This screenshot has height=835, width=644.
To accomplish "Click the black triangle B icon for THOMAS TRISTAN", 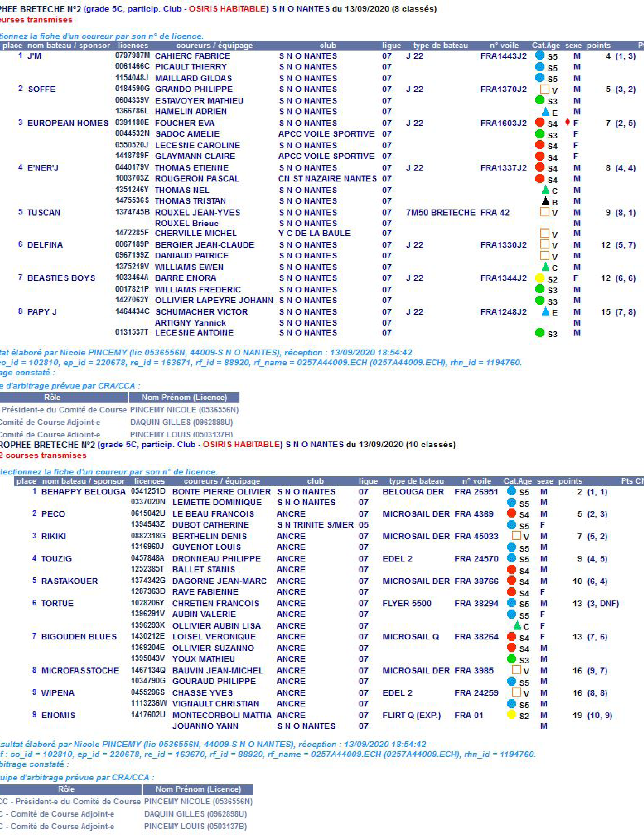I will point(546,201).
